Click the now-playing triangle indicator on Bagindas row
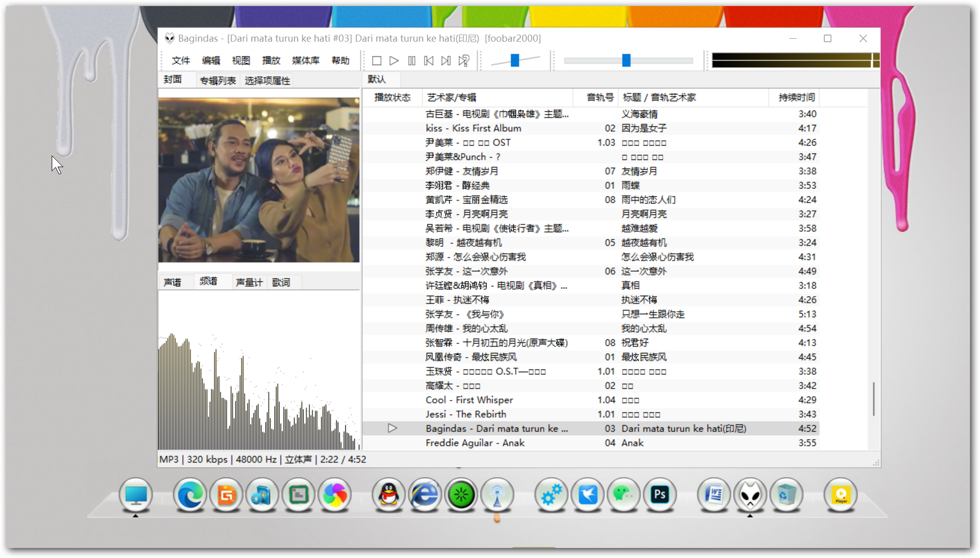The height and width of the screenshot is (558, 980). pyautogui.click(x=393, y=428)
